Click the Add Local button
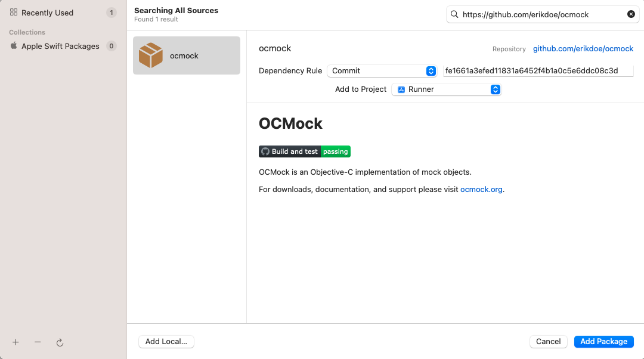This screenshot has height=359, width=644. point(166,341)
